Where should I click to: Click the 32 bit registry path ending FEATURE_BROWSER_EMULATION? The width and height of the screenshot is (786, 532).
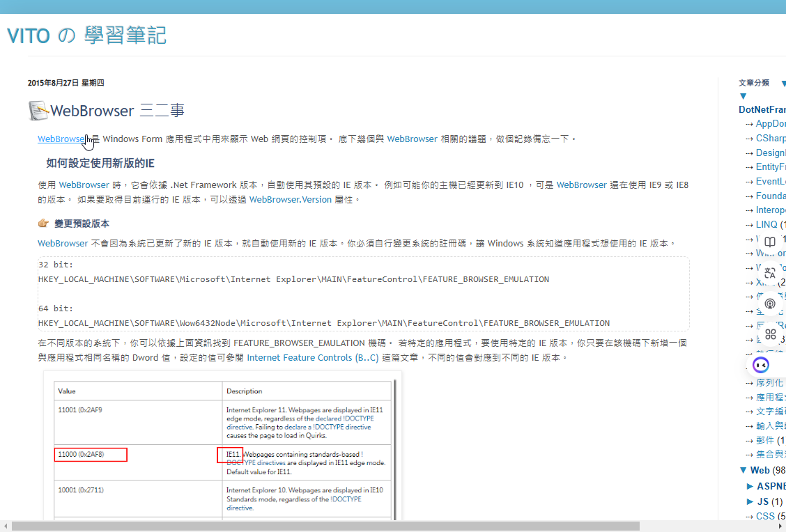coord(294,279)
